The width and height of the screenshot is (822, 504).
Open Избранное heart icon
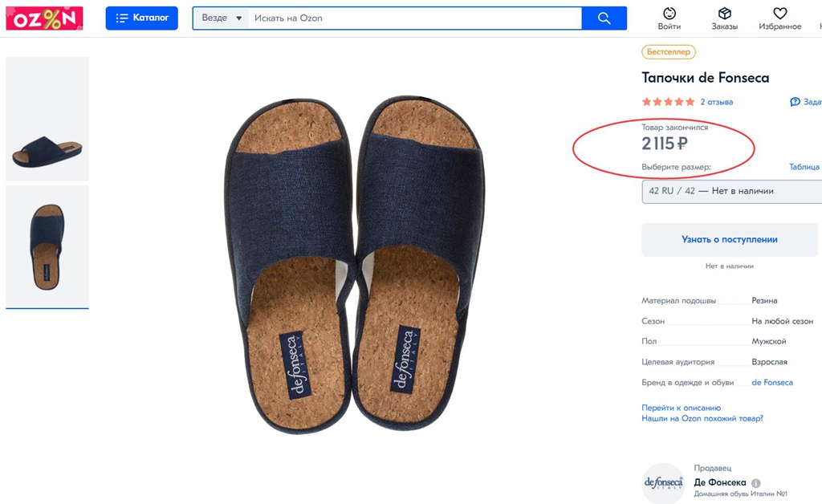[x=779, y=13]
